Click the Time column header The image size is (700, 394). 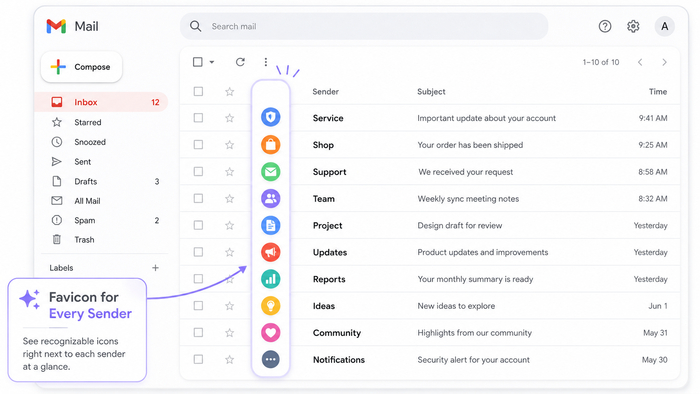658,91
